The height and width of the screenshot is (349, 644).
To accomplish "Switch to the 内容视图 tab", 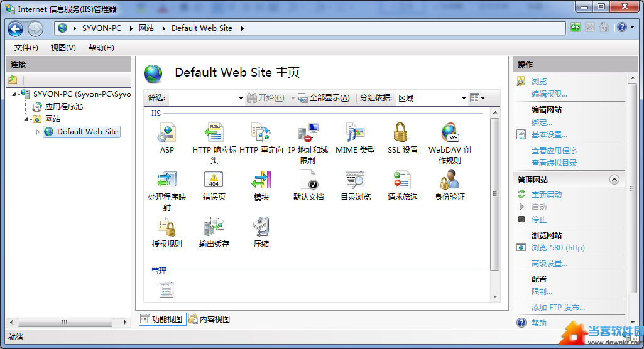I will click(210, 319).
